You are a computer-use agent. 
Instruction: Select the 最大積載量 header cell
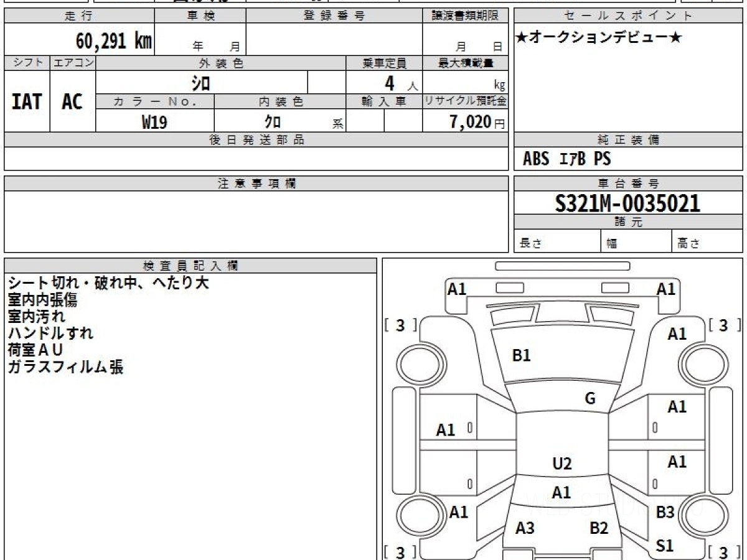[465, 63]
